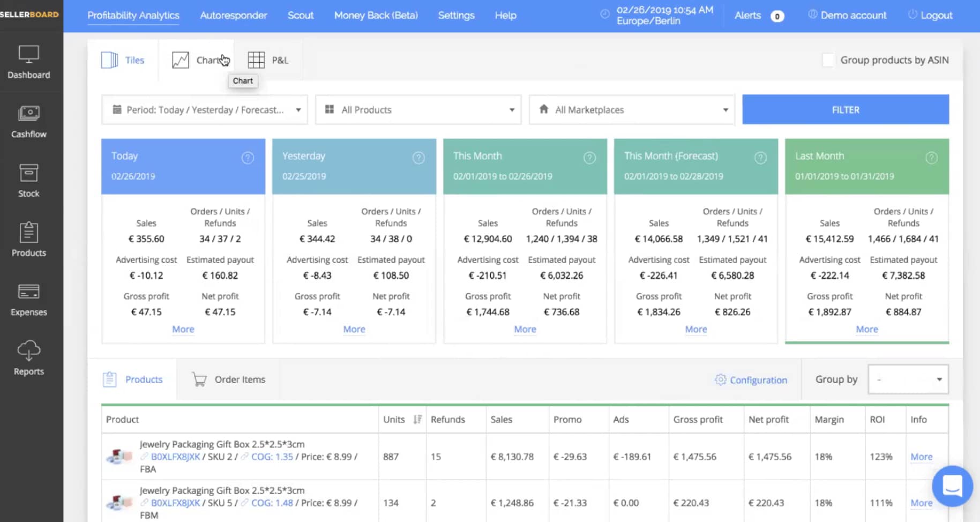Click the blue FILTER button

(846, 110)
